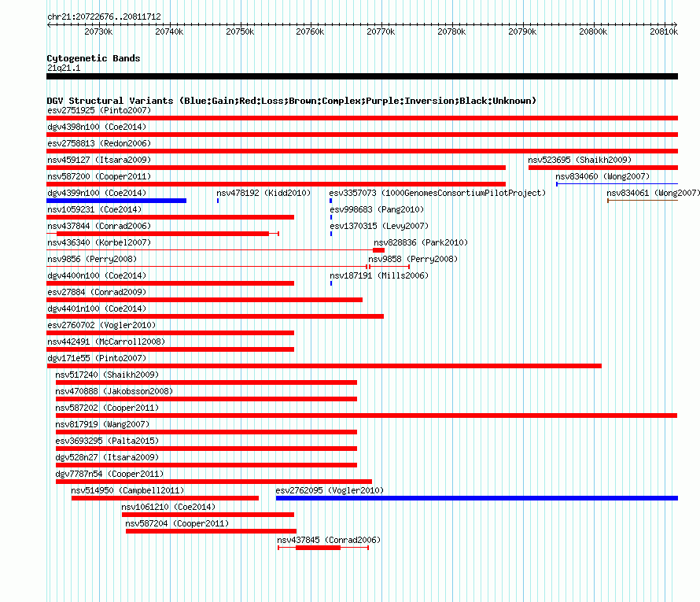Select the esv1370315 (Levy2007) label
Image resolution: width=700 pixels, height=602 pixels.
pos(379,226)
